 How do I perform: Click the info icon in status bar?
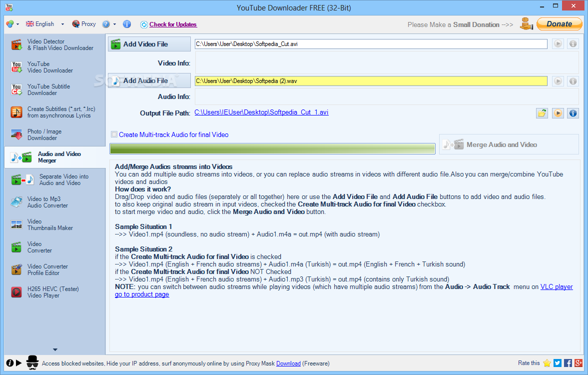[10, 363]
